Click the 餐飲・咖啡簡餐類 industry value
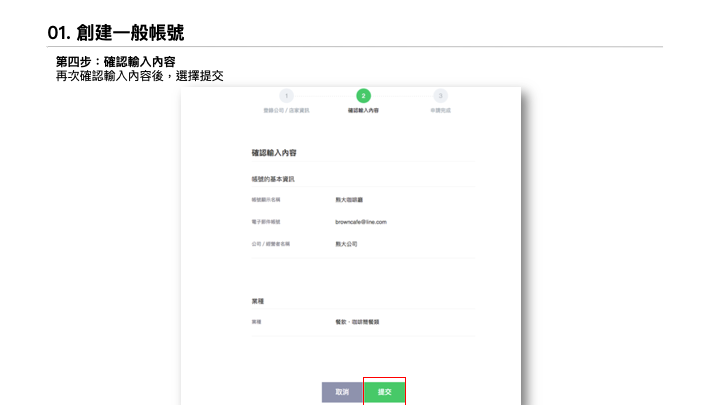 click(357, 321)
